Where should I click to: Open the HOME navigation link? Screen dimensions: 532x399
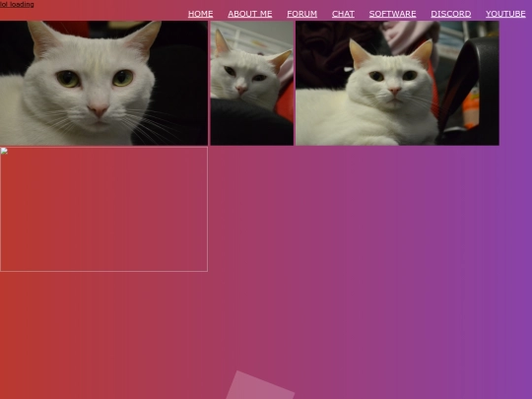(201, 14)
